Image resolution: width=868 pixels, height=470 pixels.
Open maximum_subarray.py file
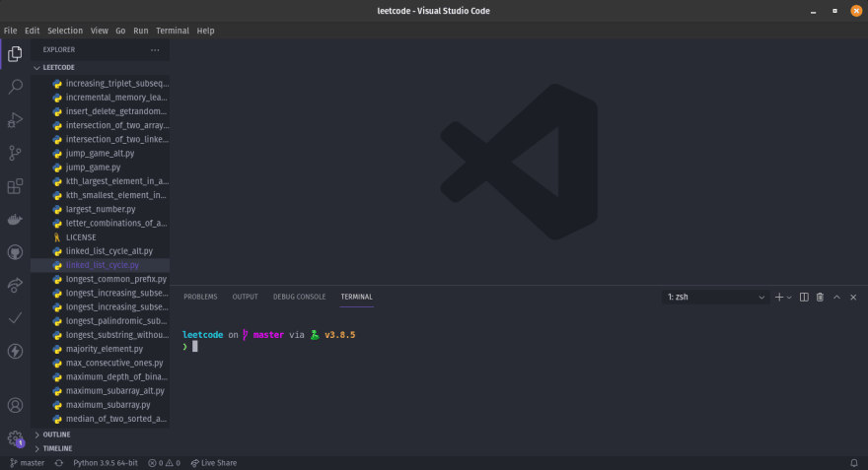[x=101, y=405]
